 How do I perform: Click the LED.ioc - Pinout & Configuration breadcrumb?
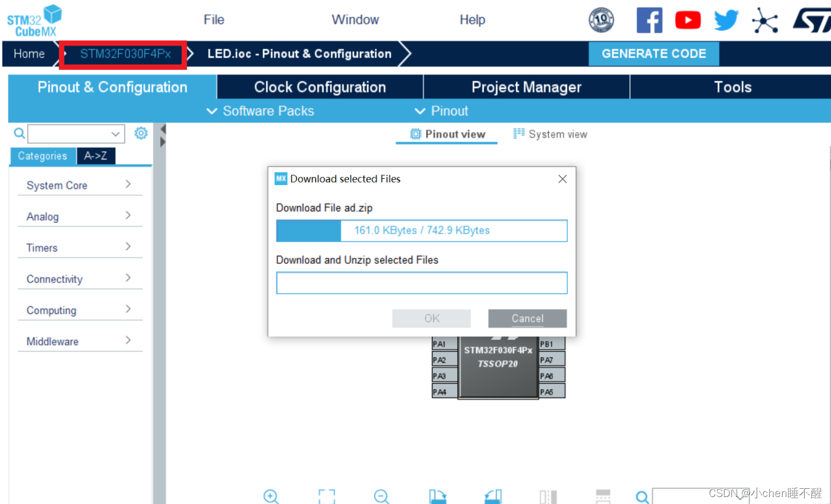[x=299, y=54]
